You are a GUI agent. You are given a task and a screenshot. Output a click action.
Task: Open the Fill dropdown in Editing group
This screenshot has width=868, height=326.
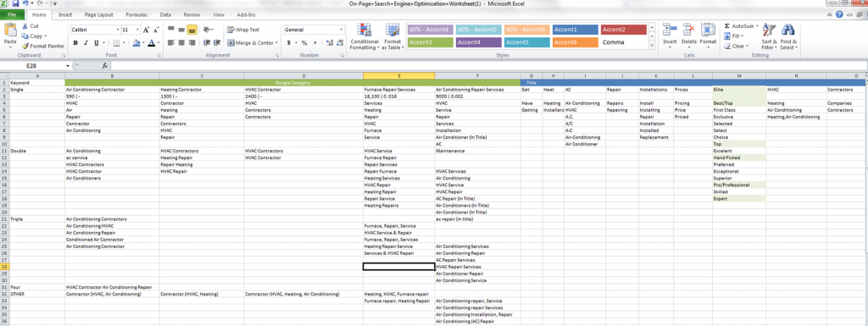733,36
